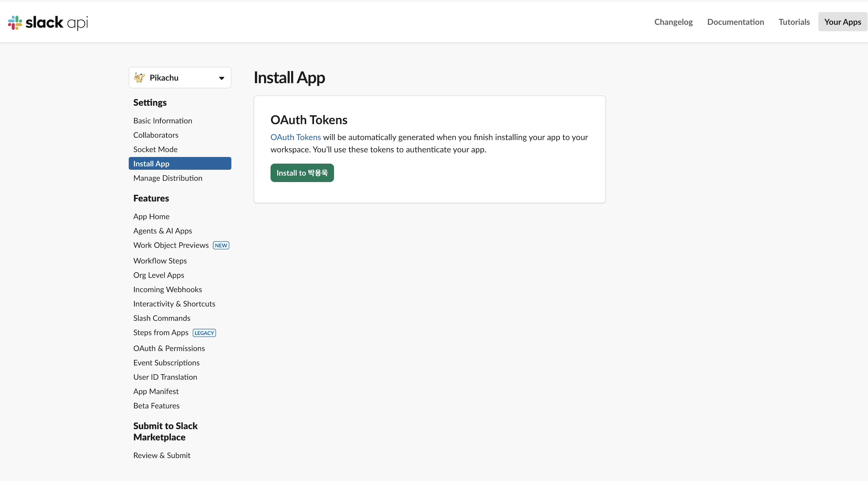
Task: Open Work Object Previews feature
Action: (x=171, y=245)
